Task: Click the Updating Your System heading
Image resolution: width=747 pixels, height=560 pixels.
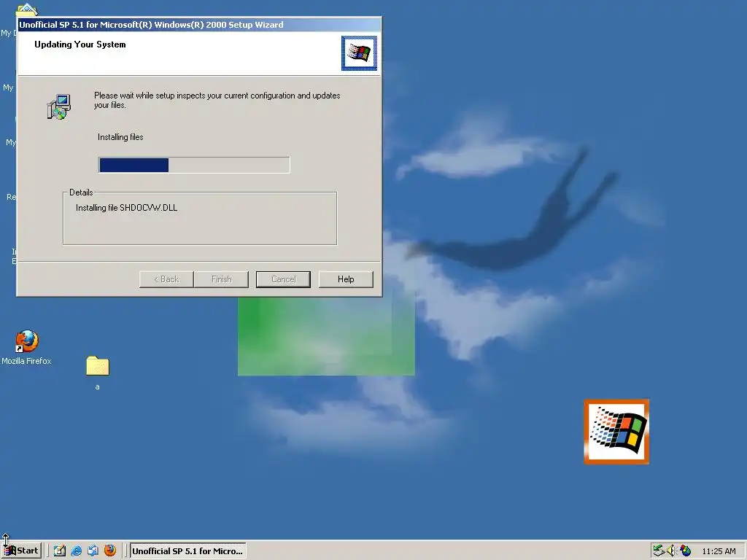Action: coord(80,44)
